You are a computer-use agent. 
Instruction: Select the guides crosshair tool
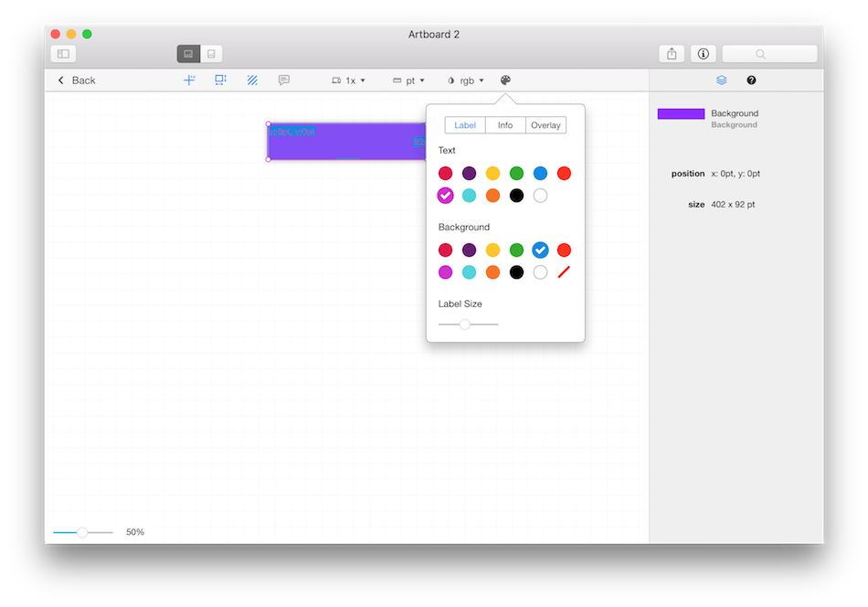pos(189,80)
